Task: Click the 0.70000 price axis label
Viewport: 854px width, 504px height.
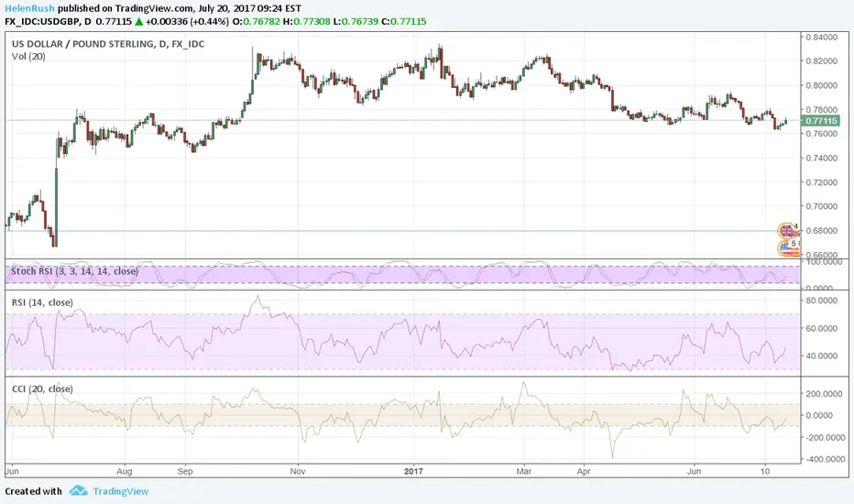Action: [821, 206]
